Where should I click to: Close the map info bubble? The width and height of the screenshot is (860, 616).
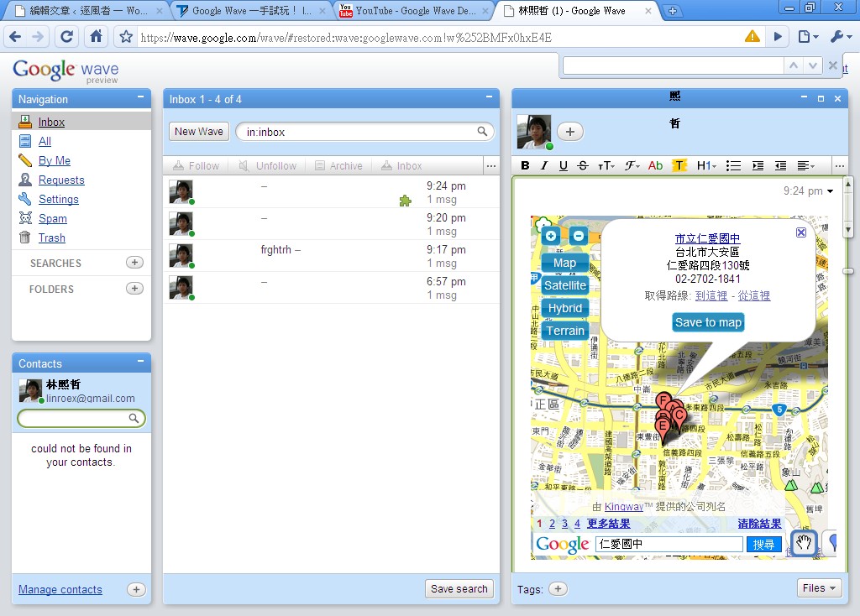click(x=800, y=232)
